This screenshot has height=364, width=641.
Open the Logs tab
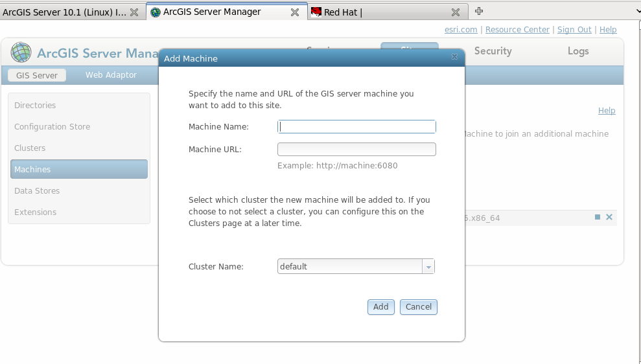578,51
